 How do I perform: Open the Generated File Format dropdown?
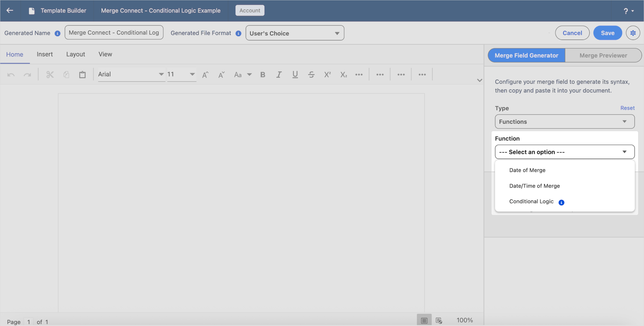click(295, 33)
